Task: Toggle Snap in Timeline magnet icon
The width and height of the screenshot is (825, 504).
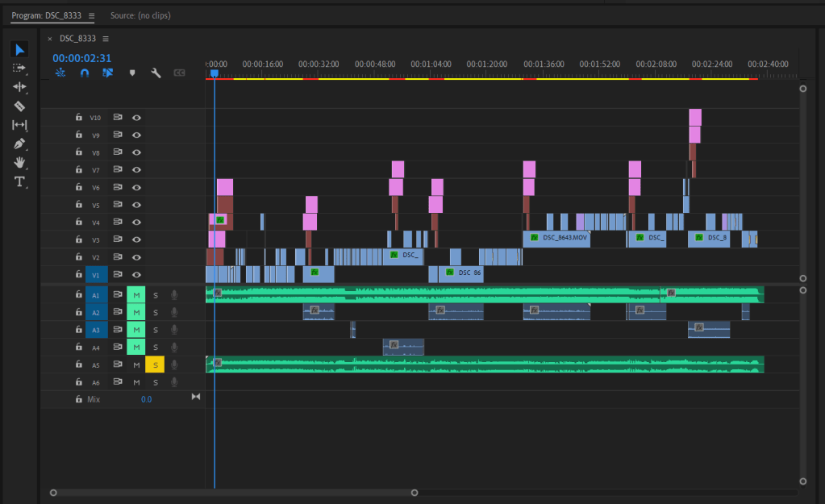Action: click(84, 73)
